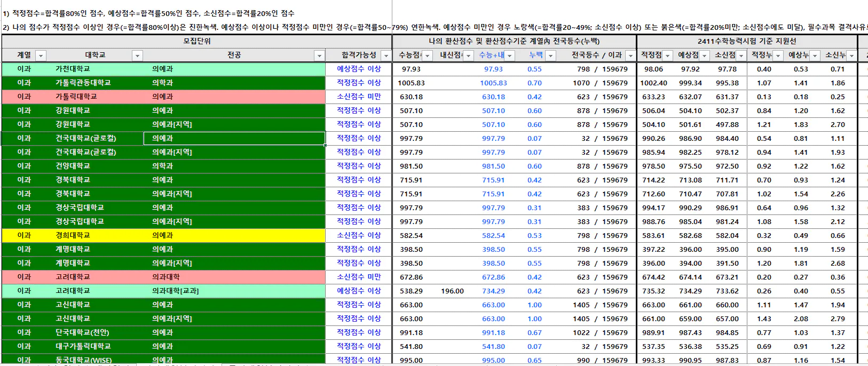Select the 2411수학능력시험 기준 지원선 header cell
Screen dimensions: 868x366
pos(747,41)
